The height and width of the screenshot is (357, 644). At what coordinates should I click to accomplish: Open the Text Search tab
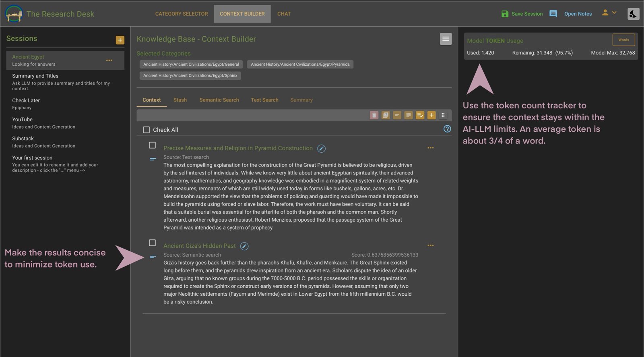click(264, 100)
